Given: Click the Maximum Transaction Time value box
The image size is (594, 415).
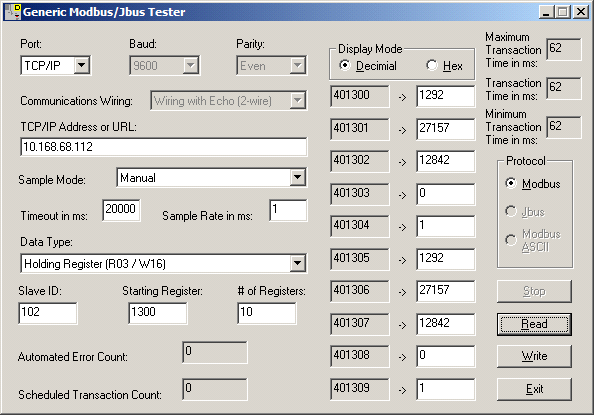Looking at the screenshot, I should pos(564,49).
